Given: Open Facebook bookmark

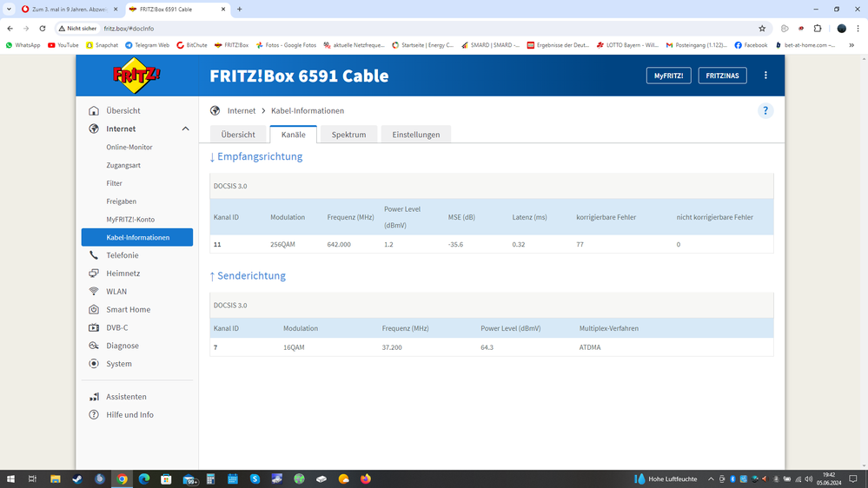Looking at the screenshot, I should pos(751,45).
